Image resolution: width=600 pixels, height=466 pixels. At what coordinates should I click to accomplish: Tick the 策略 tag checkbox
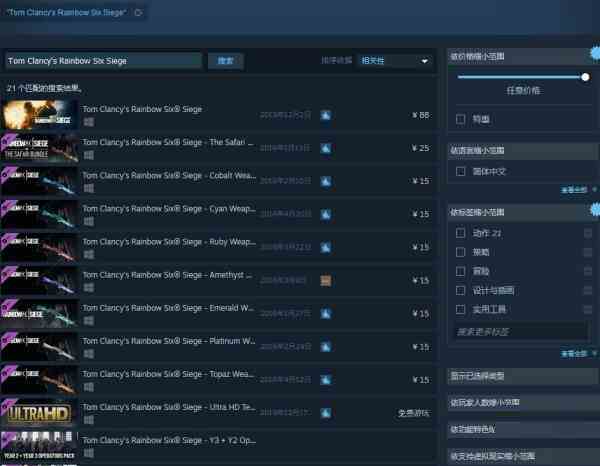pyautogui.click(x=461, y=252)
